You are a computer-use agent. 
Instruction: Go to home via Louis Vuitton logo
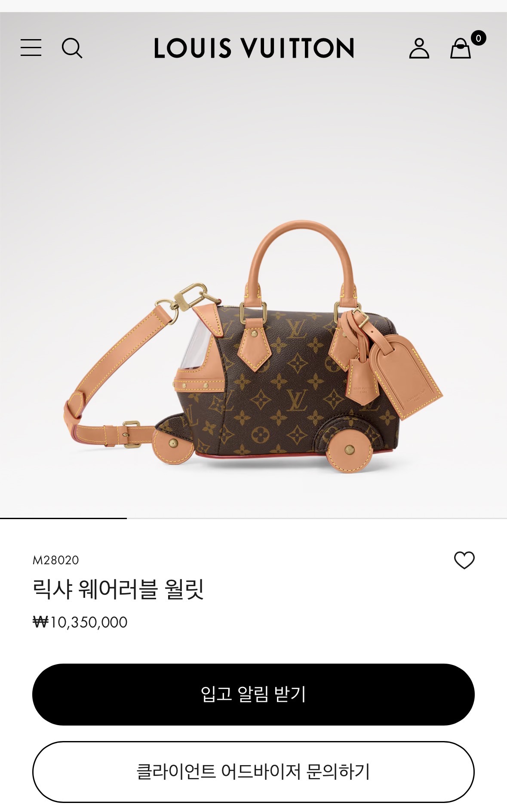[254, 48]
